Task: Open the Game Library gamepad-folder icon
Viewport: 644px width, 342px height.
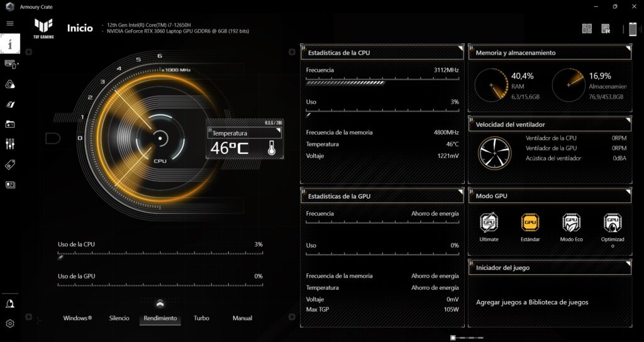Action: [10, 124]
